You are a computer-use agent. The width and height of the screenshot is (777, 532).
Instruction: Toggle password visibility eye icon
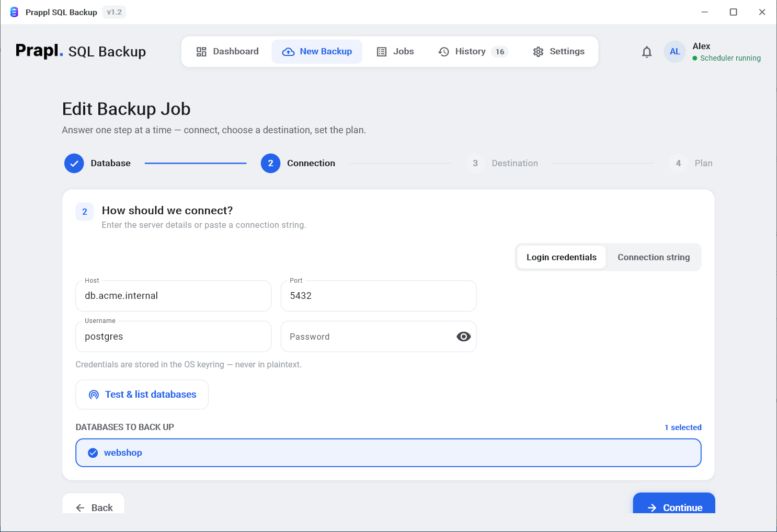[463, 337]
